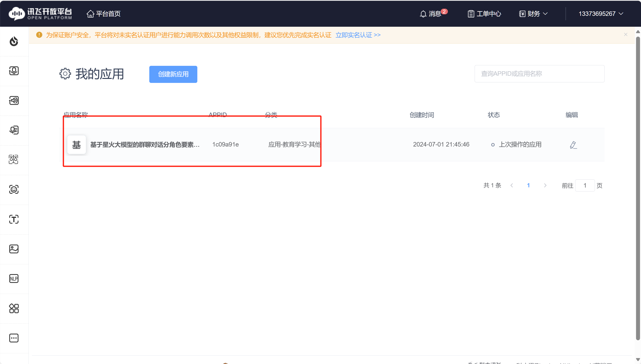Image resolution: width=641 pixels, height=364 pixels.
Task: Open the speech synthesis speaker sidebar icon
Action: [x=14, y=100]
